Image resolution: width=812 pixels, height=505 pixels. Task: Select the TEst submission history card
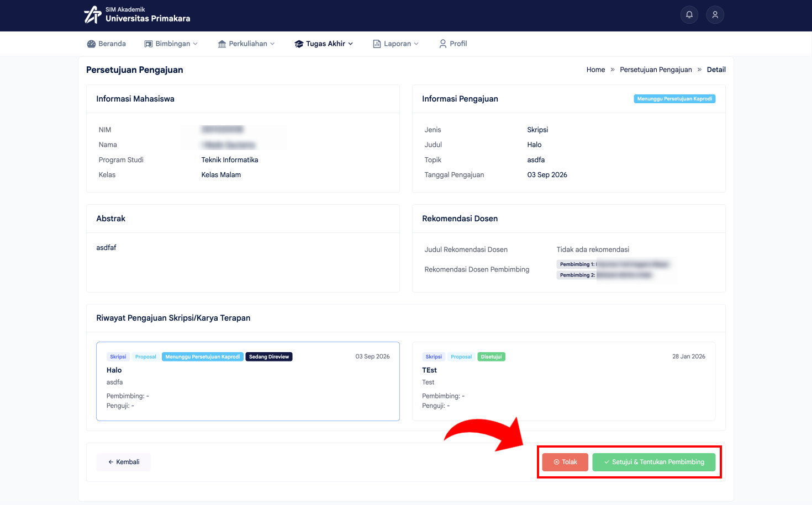pos(564,381)
